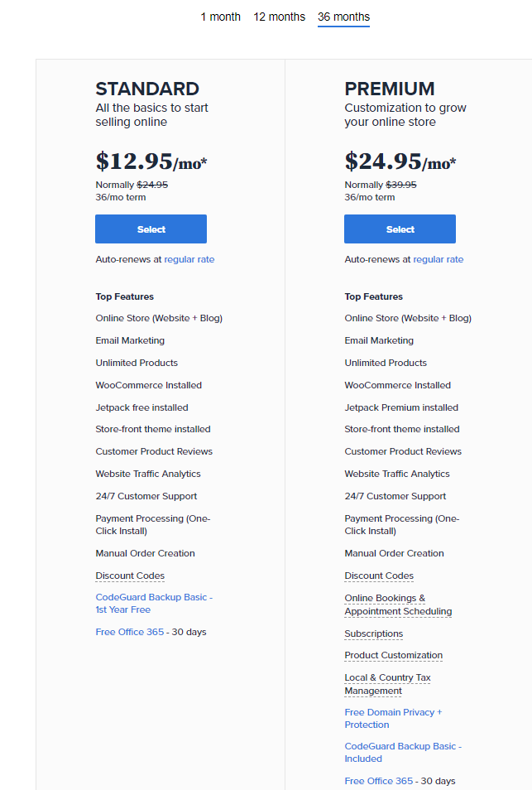Screen dimensions: 532x790
Task: Open CodeGuard Backup Basic Included link
Action: 403,752
